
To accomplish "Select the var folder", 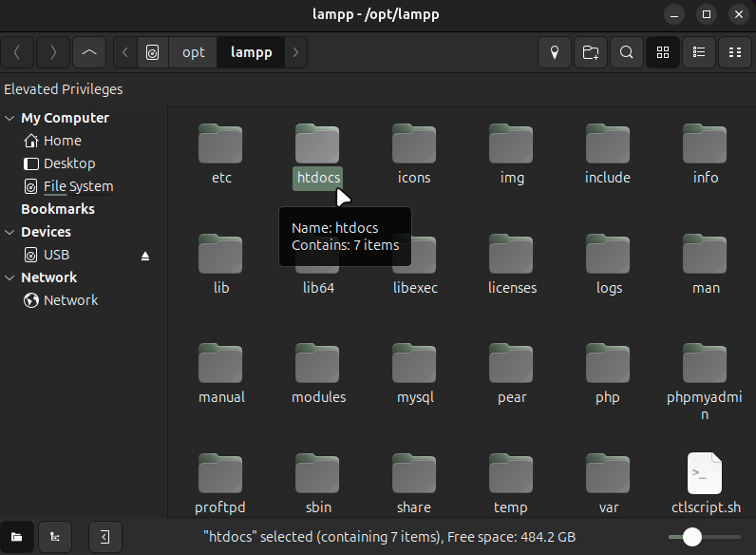I will (609, 485).
